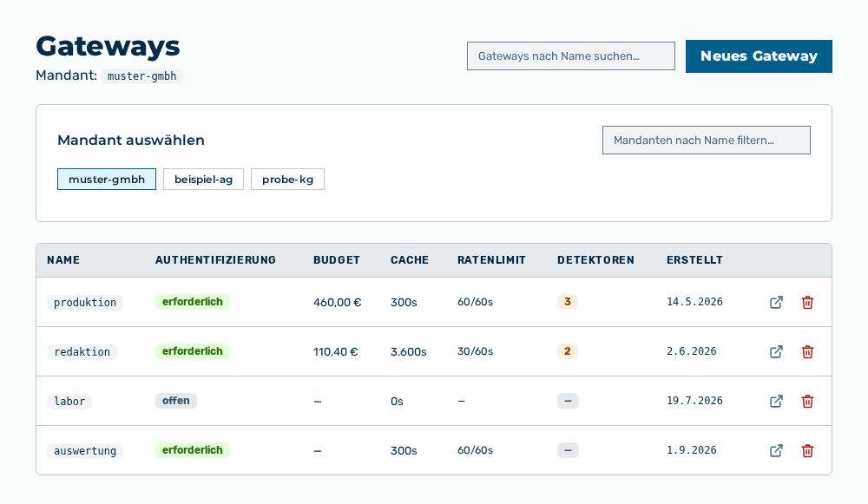The height and width of the screenshot is (504, 868).
Task: Click the DETEKTOREN column header
Action: click(595, 260)
